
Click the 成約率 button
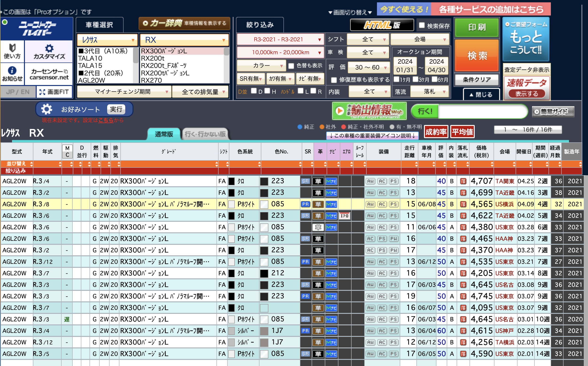point(436,132)
